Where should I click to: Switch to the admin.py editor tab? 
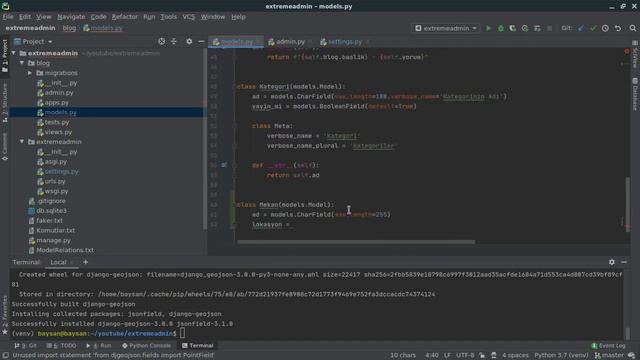click(290, 41)
